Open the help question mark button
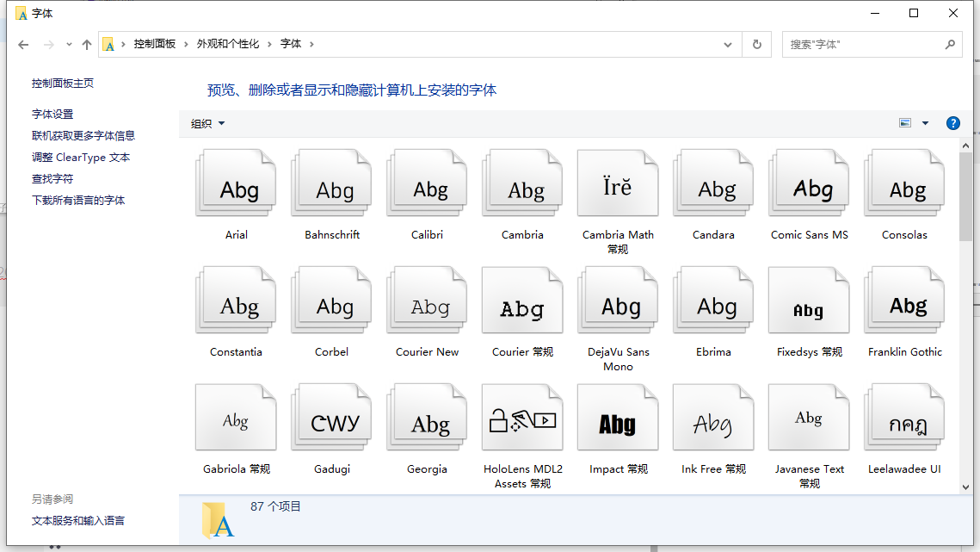The image size is (980, 552). click(952, 122)
